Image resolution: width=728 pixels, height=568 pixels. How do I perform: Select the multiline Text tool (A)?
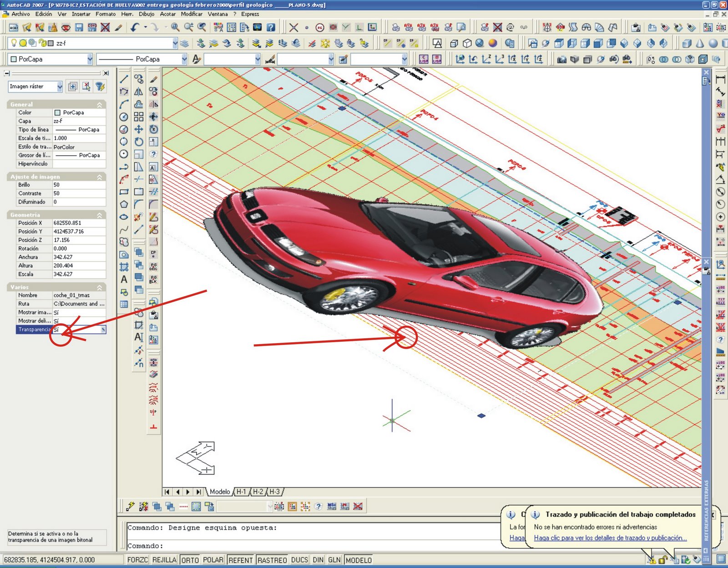124,279
